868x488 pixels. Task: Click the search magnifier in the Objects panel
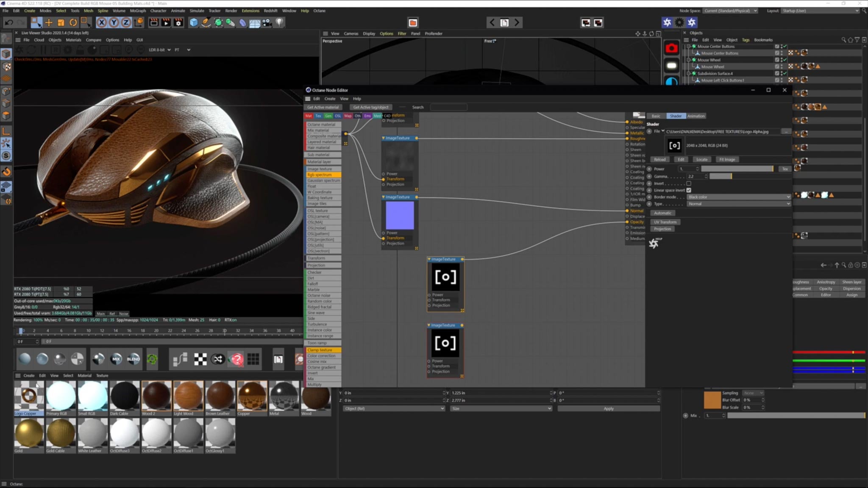pos(844,39)
